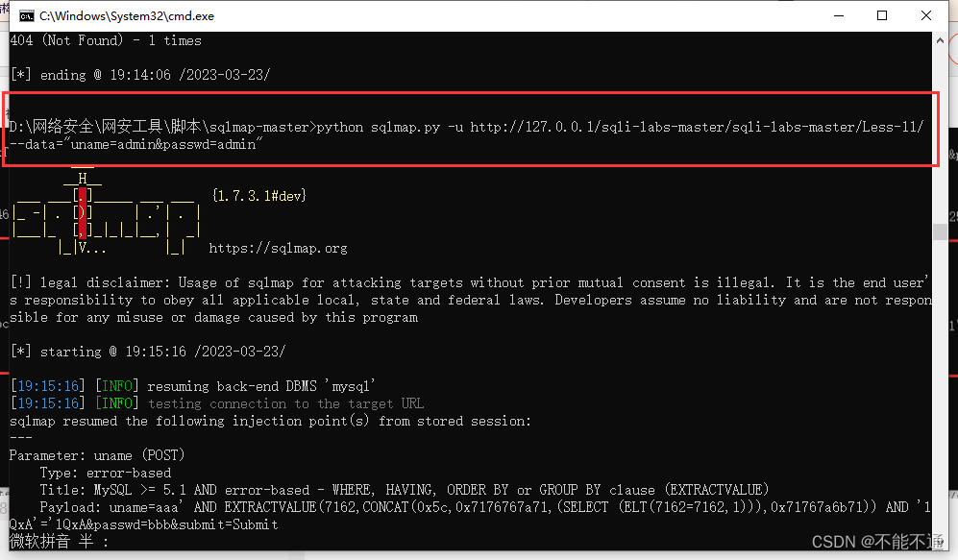
Task: Click the https://sqlmap.org URL text
Action: click(x=278, y=248)
